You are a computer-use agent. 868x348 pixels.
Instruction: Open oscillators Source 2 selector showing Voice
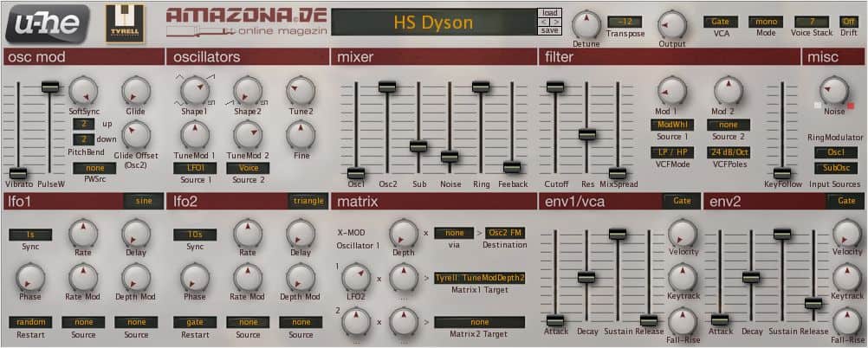(248, 168)
